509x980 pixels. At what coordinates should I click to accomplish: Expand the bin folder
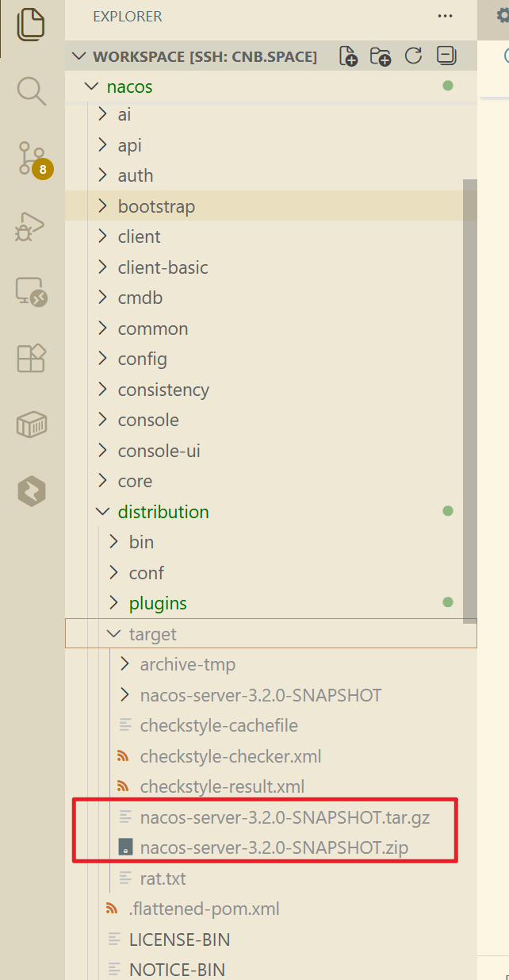click(270, 542)
